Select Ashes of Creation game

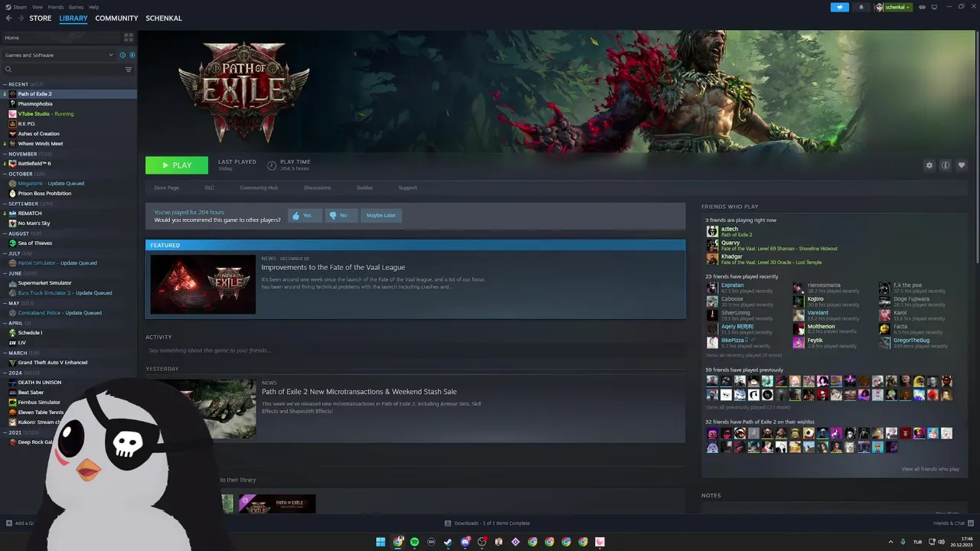click(38, 134)
